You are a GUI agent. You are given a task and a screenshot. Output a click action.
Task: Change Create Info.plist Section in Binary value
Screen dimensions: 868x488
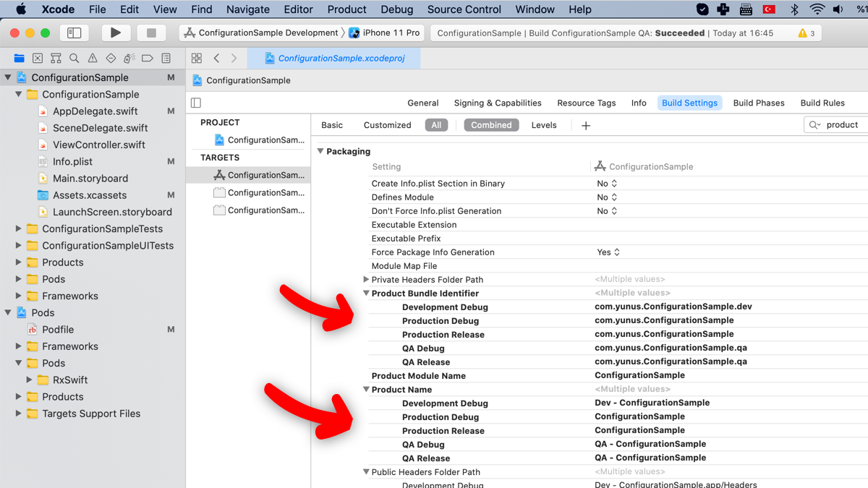pos(607,184)
